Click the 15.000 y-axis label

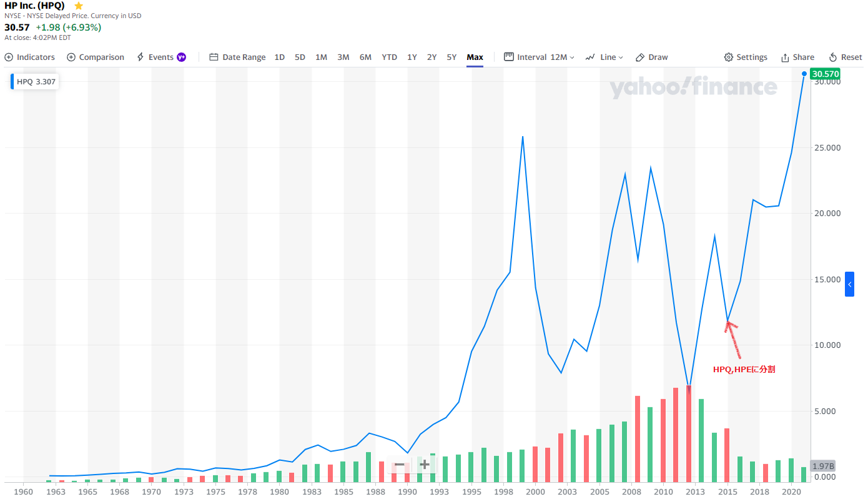[827, 279]
